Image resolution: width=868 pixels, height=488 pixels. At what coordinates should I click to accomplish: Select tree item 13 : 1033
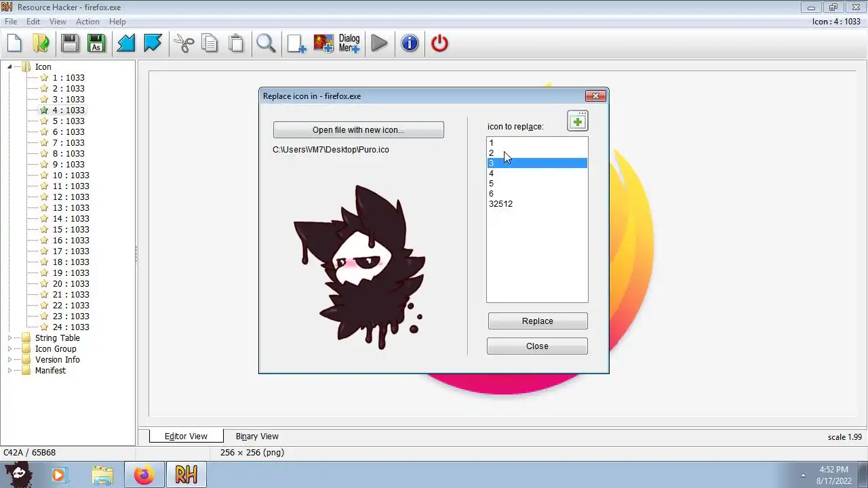click(x=71, y=207)
